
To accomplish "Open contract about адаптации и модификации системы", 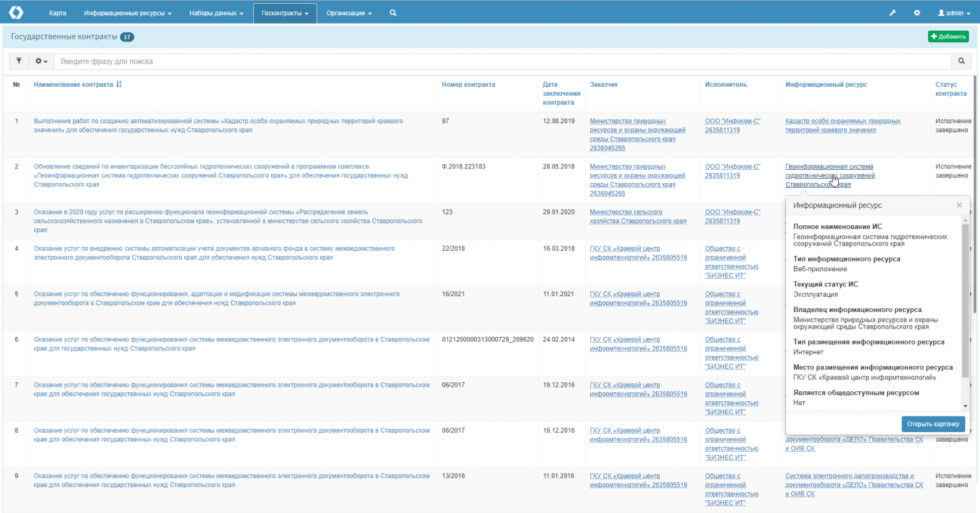I will (x=216, y=299).
